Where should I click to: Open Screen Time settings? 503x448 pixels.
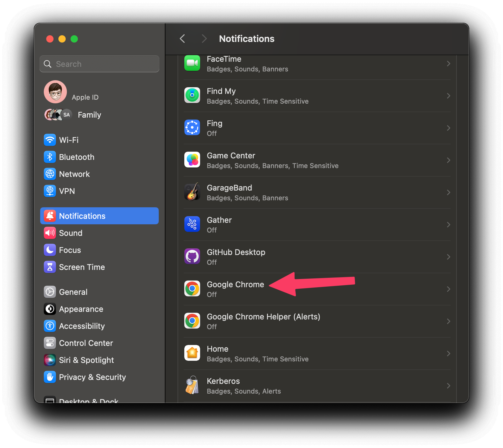pos(82,267)
